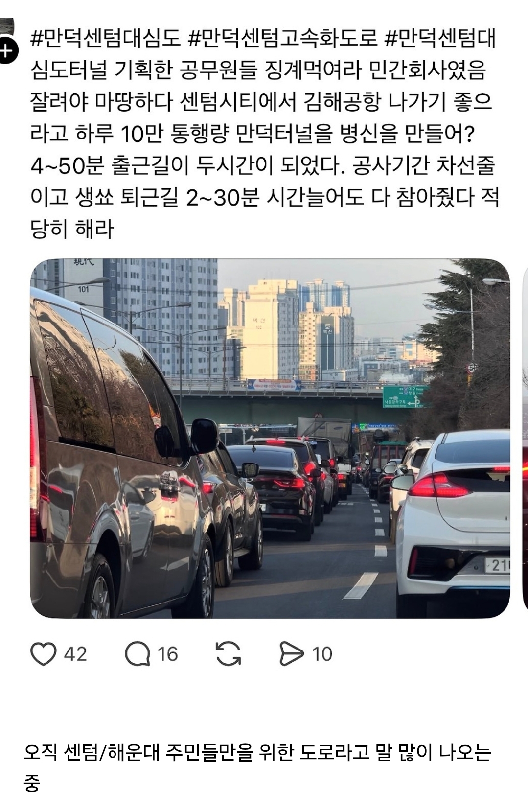Viewport: 528px width, 812px height.
Task: Open the traffic jam photo
Action: (x=270, y=438)
